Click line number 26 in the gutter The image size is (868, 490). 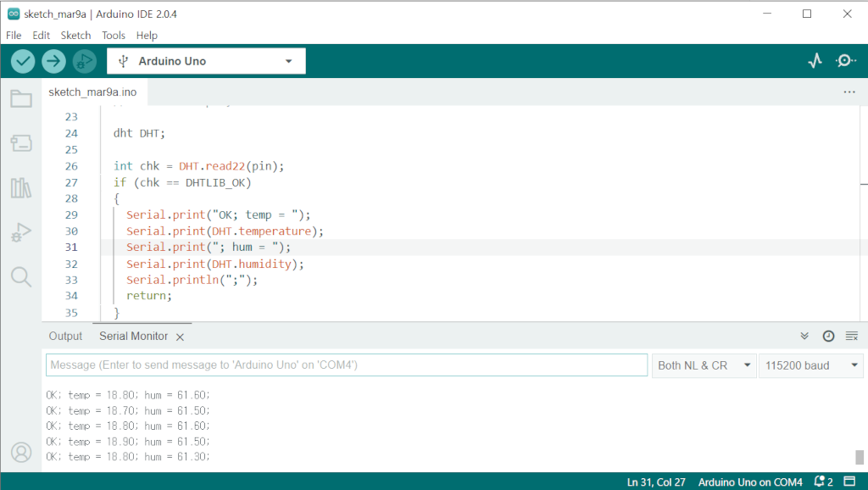71,166
